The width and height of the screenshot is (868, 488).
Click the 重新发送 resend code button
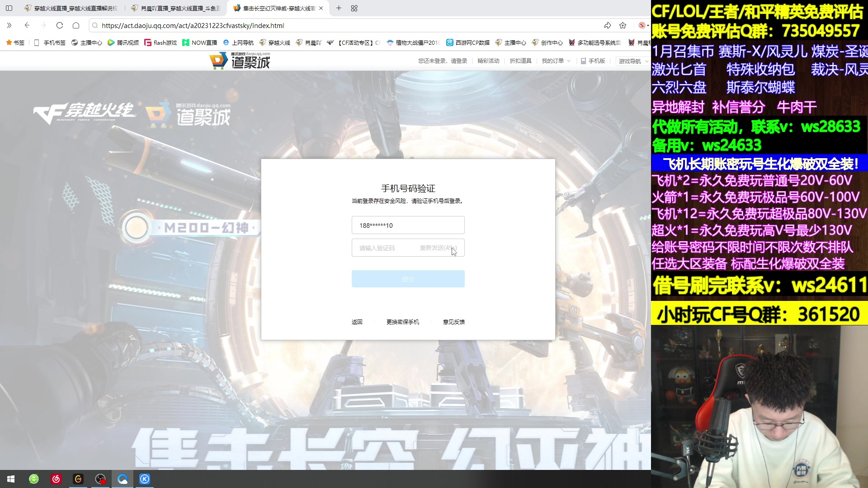click(438, 248)
